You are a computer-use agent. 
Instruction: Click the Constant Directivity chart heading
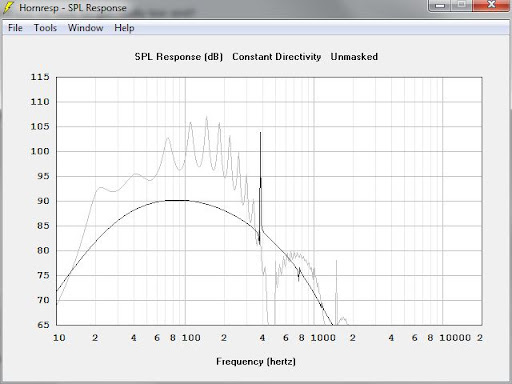(x=277, y=57)
